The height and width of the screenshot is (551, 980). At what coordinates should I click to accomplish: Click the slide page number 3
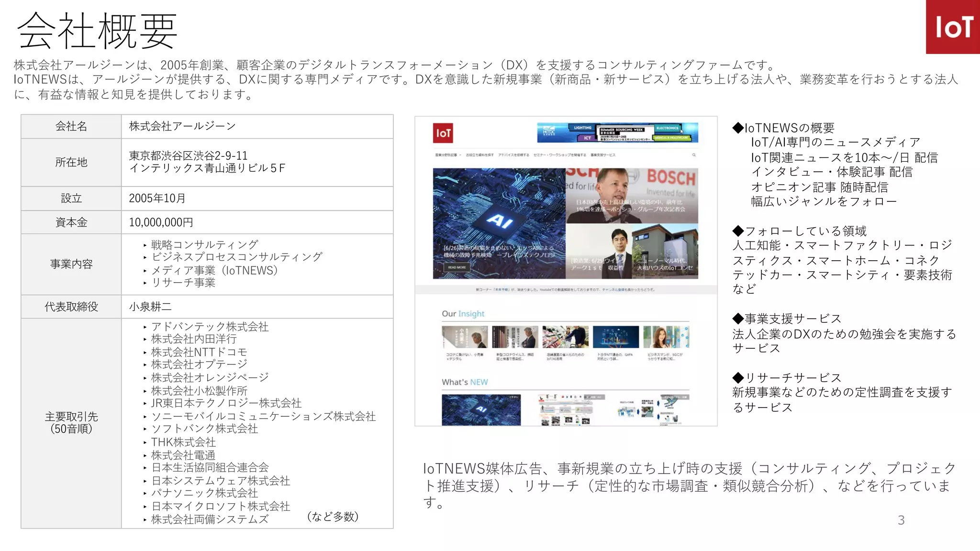901,520
